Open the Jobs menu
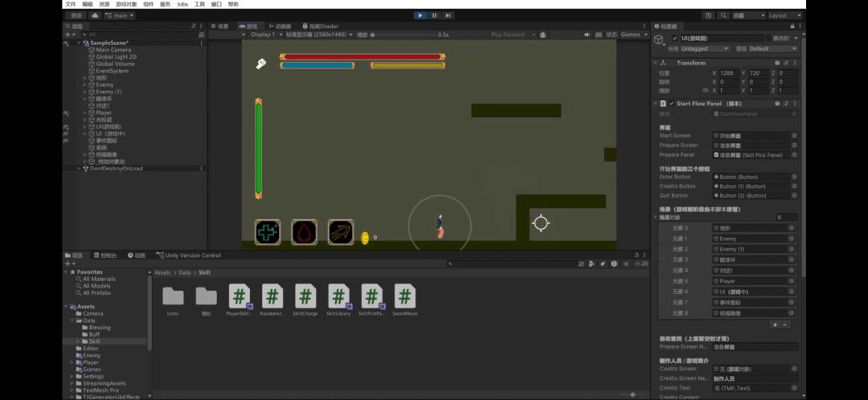 182,4
